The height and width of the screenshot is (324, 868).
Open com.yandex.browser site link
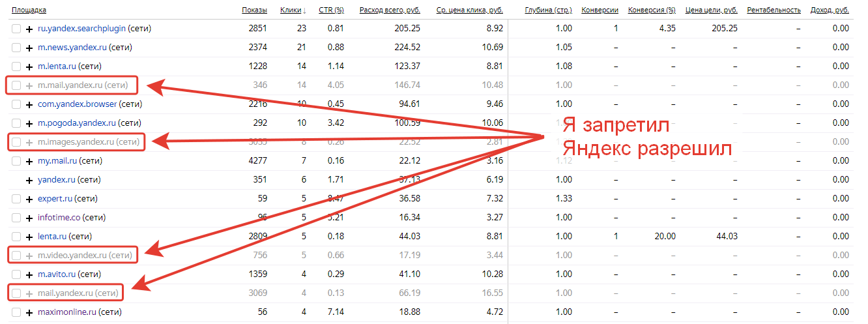[x=77, y=104]
